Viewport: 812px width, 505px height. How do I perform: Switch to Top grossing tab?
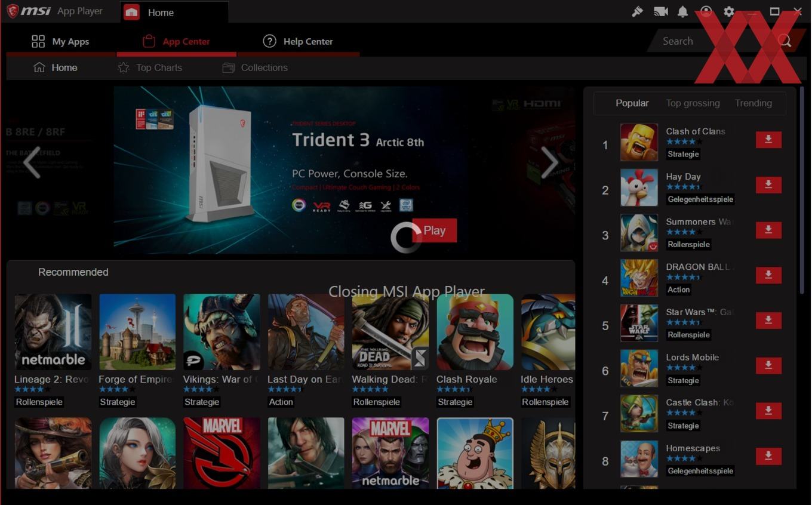[x=693, y=103]
